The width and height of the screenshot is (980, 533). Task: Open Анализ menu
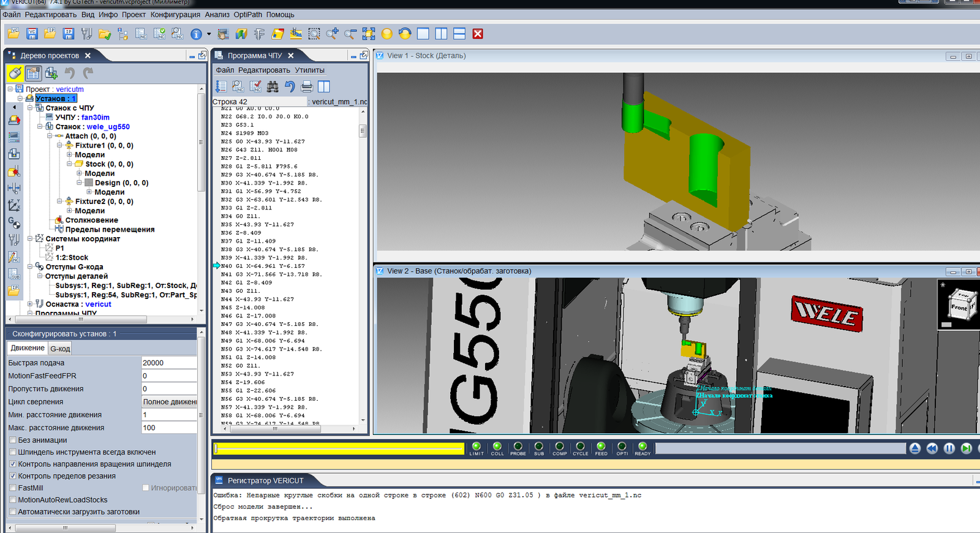(x=217, y=15)
